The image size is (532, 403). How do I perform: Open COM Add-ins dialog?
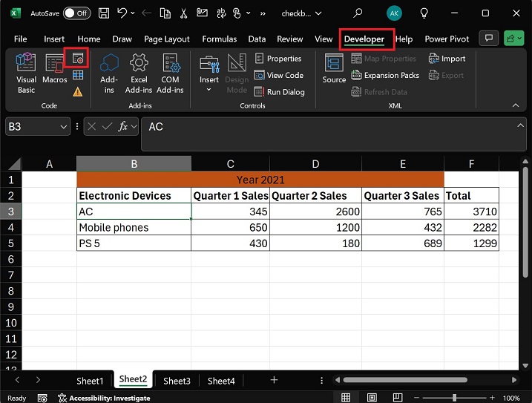coord(170,73)
